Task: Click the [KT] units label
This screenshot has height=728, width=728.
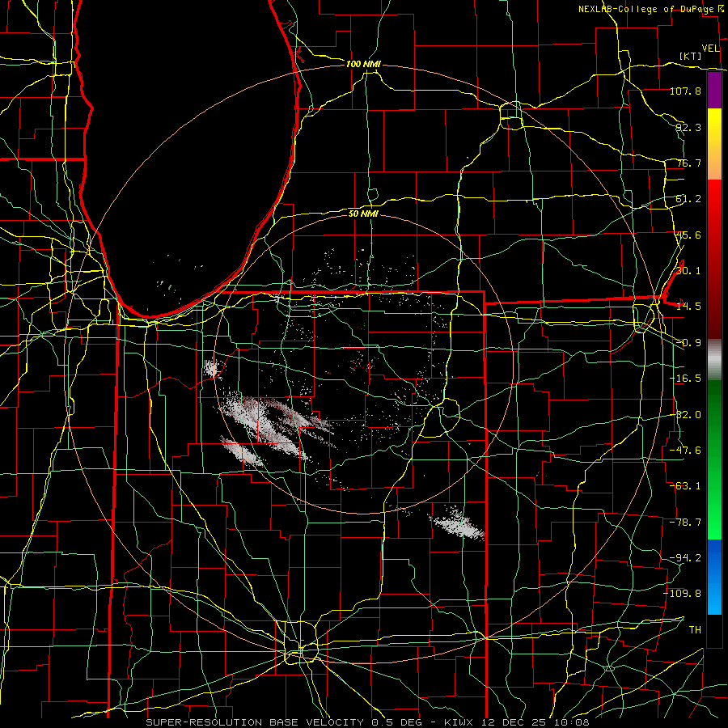Action: click(x=691, y=56)
